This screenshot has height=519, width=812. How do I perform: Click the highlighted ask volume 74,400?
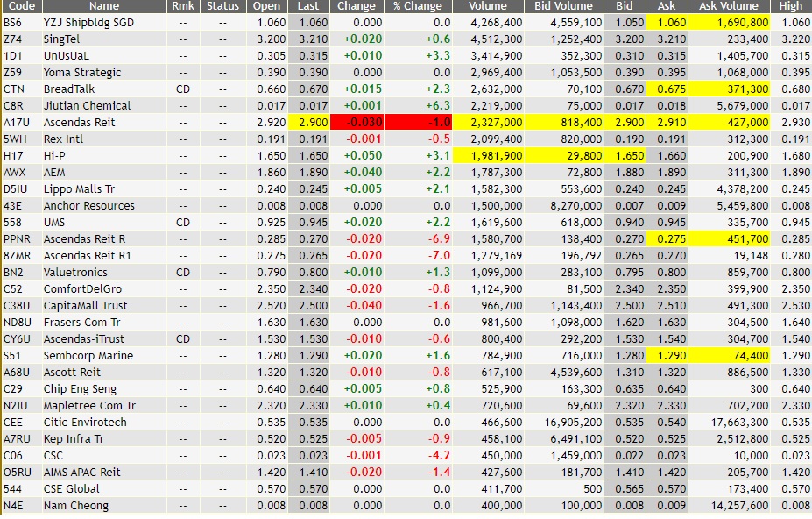pos(729,356)
